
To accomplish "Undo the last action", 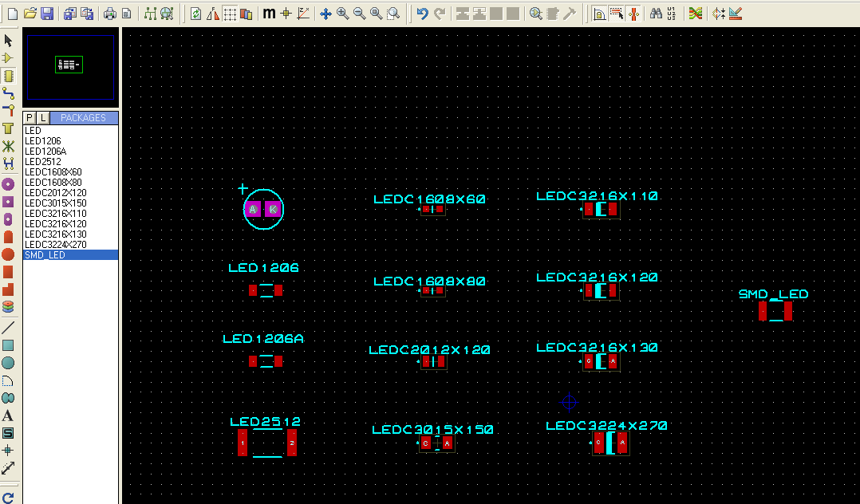I will (422, 14).
